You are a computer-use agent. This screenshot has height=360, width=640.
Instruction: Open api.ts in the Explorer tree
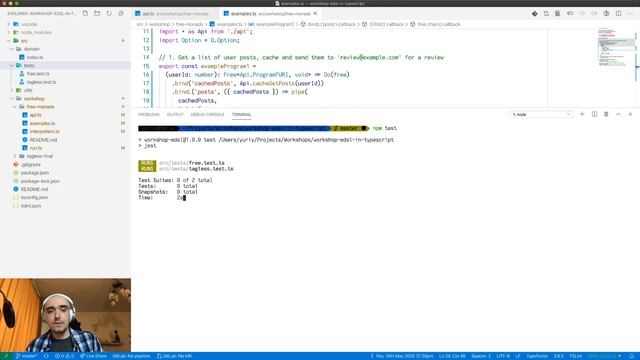pyautogui.click(x=36, y=115)
